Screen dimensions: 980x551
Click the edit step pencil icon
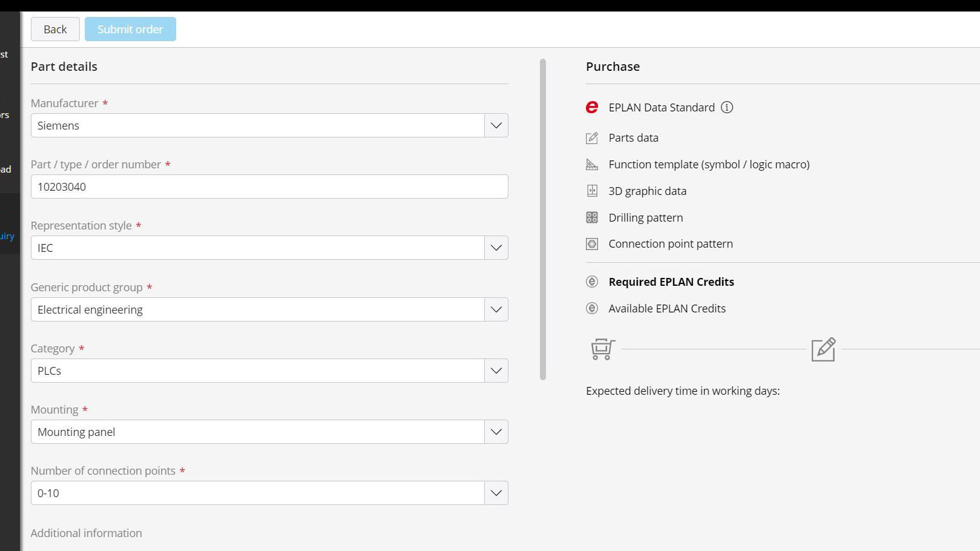823,349
